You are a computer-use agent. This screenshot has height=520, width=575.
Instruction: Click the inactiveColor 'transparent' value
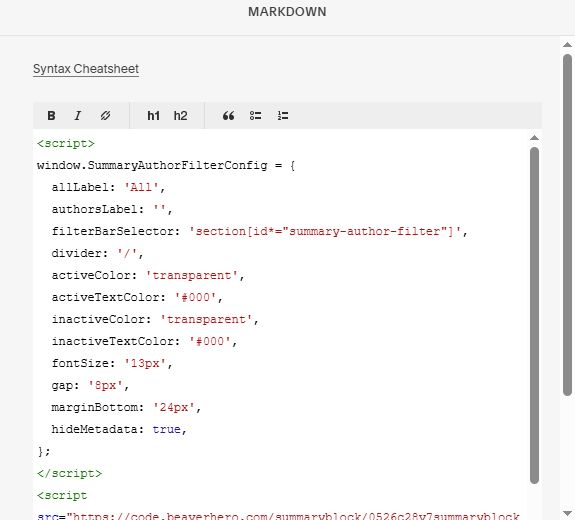[x=206, y=319]
